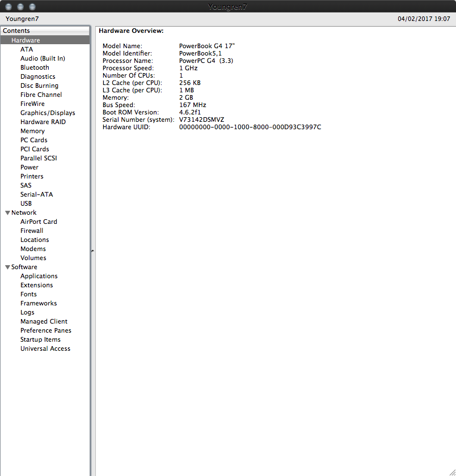The image size is (456, 476).
Task: Minimize the Youngren7 window
Action: click(x=20, y=6)
